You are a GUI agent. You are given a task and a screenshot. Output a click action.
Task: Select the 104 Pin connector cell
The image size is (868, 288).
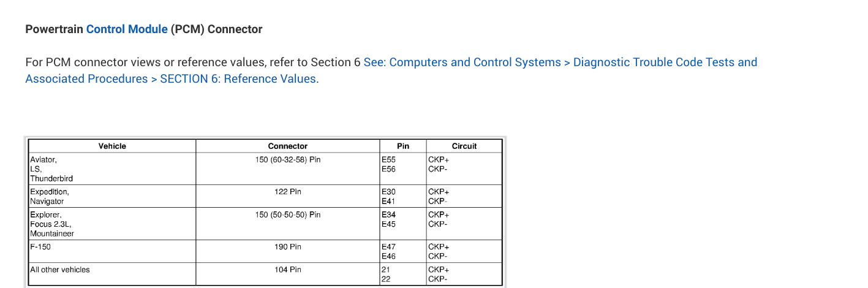288,270
